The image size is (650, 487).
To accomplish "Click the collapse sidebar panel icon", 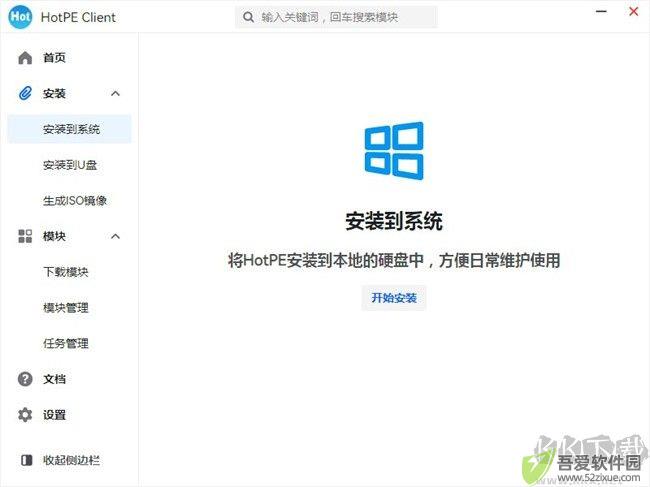I will point(27,460).
